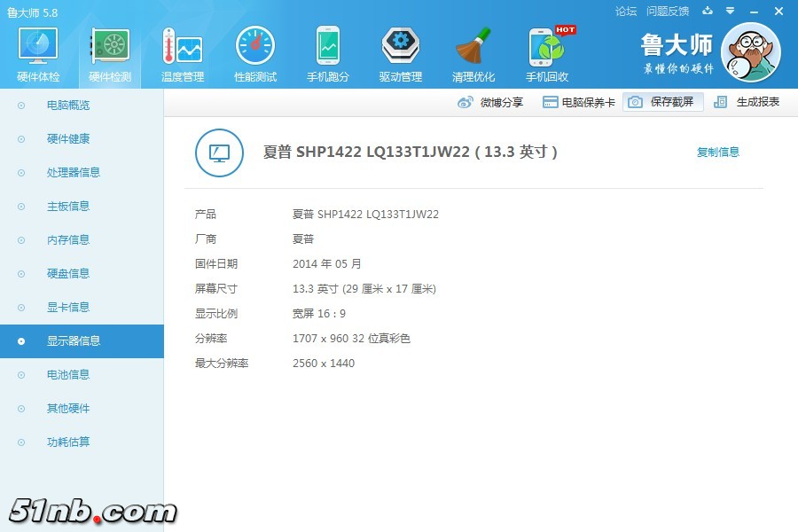The height and width of the screenshot is (532, 798).
Task: Click the 电脑保养卡 card icon
Action: coord(550,102)
